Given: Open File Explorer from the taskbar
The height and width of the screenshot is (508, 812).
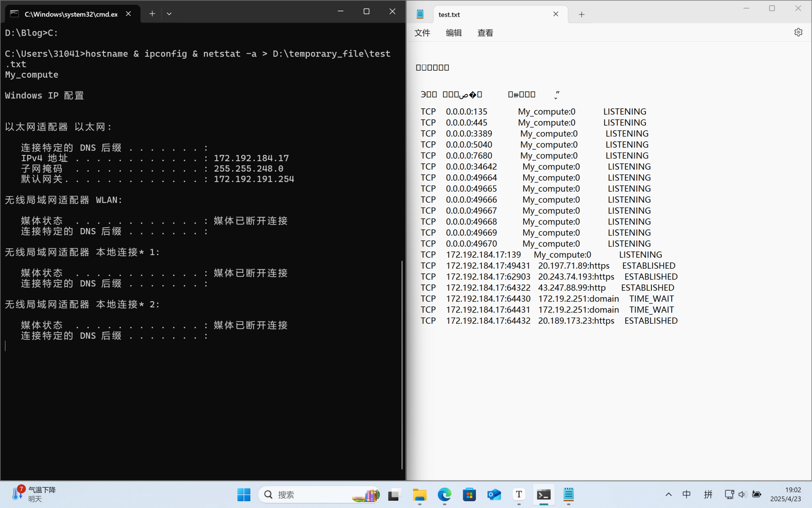Looking at the screenshot, I should [420, 494].
